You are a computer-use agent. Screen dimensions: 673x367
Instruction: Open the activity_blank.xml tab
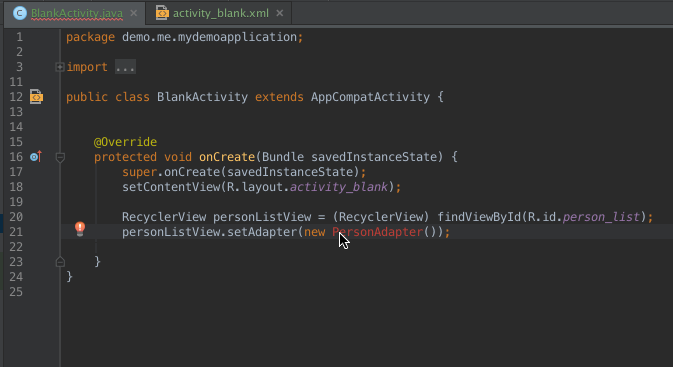pyautogui.click(x=221, y=13)
